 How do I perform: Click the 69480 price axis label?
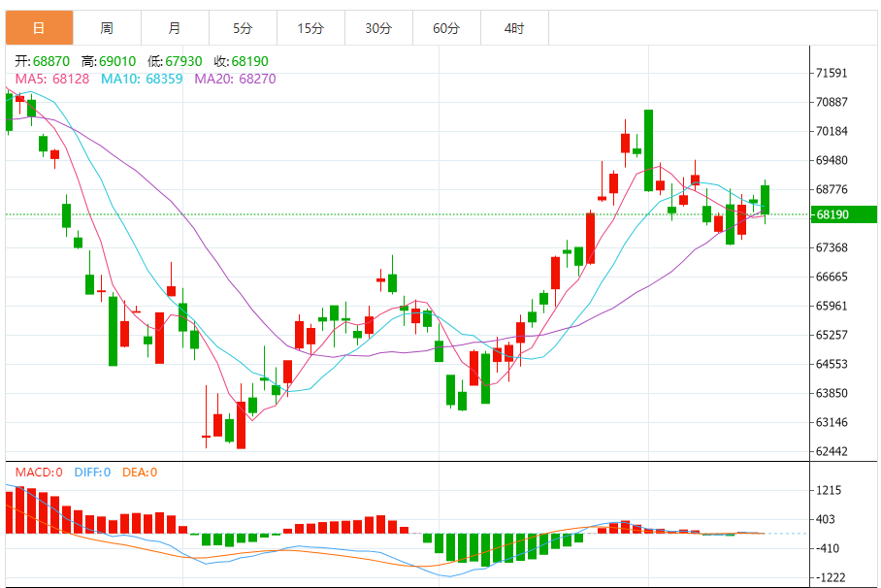(x=832, y=160)
